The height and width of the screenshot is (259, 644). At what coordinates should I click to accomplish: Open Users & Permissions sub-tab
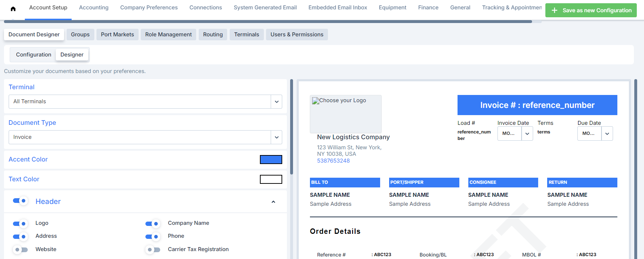297,35
